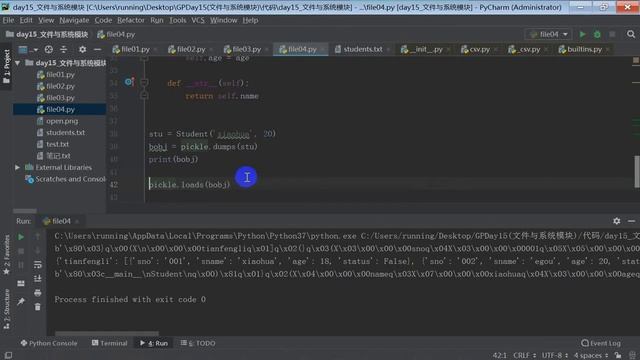Screen dimensions: 640x360
Task: Open the 6: TODO tool window
Action: 198,343
